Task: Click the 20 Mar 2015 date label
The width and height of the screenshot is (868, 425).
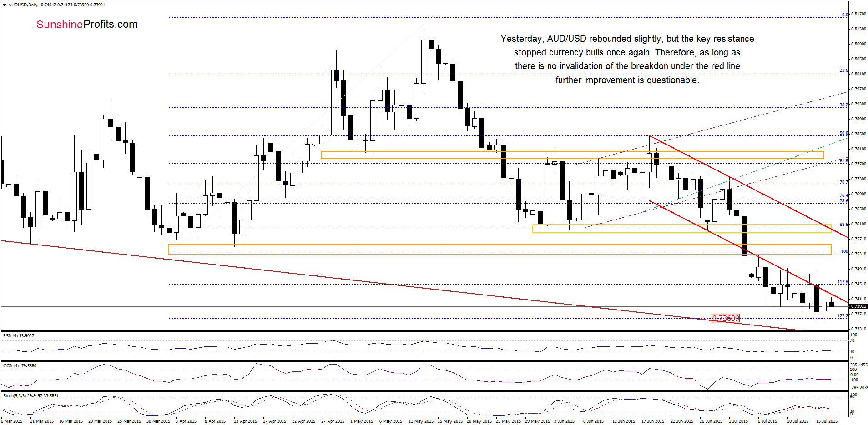Action: click(100, 421)
